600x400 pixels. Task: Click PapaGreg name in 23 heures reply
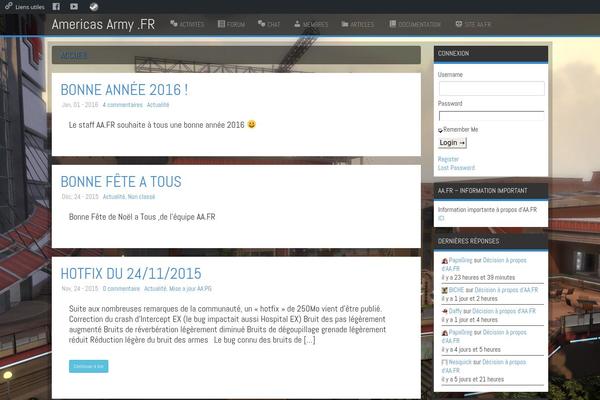461,260
